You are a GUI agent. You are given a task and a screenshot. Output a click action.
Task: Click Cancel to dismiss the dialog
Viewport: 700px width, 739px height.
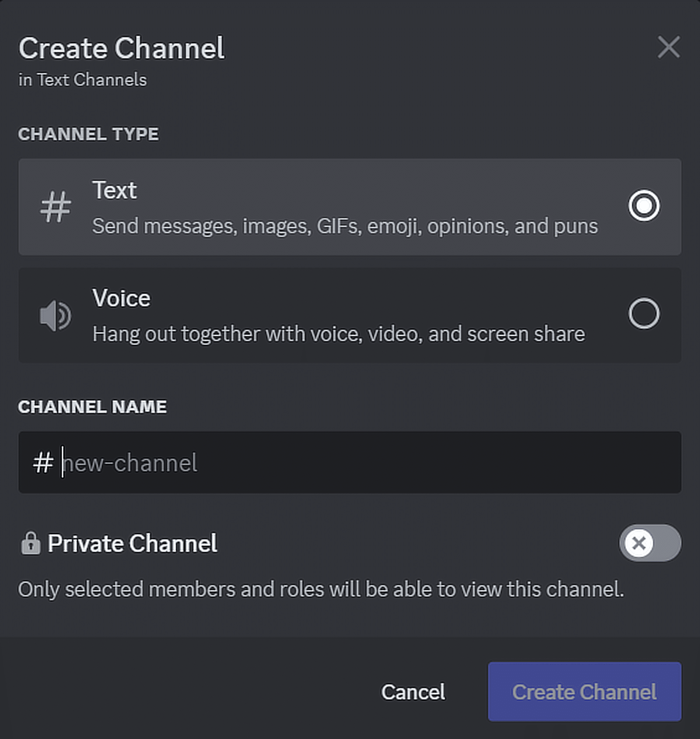tap(413, 692)
